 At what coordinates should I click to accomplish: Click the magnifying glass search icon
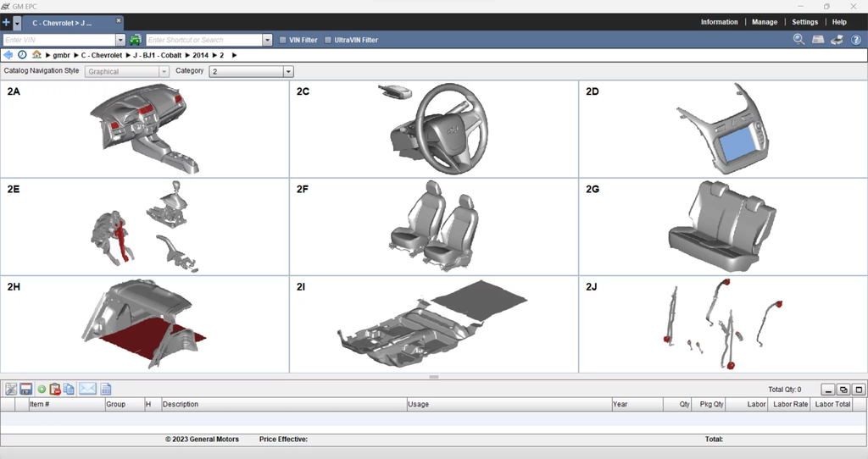pos(798,40)
